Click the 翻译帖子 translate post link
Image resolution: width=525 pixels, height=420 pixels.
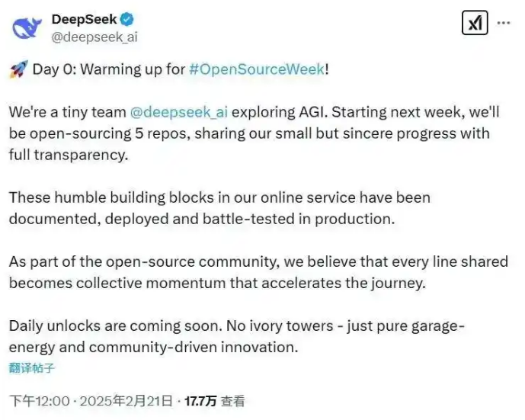click(x=31, y=367)
